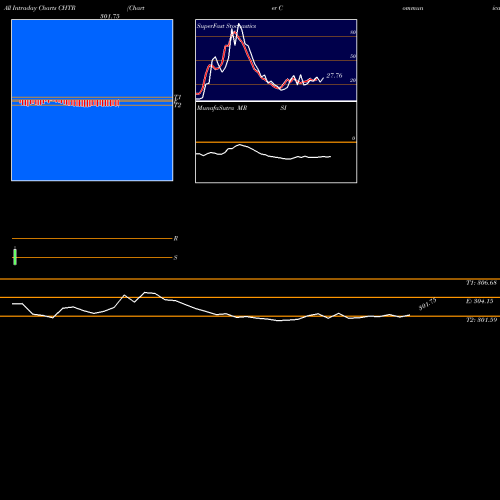The image size is (500, 500).
Task: Select the "T2:" target value label
Action: 481,320
